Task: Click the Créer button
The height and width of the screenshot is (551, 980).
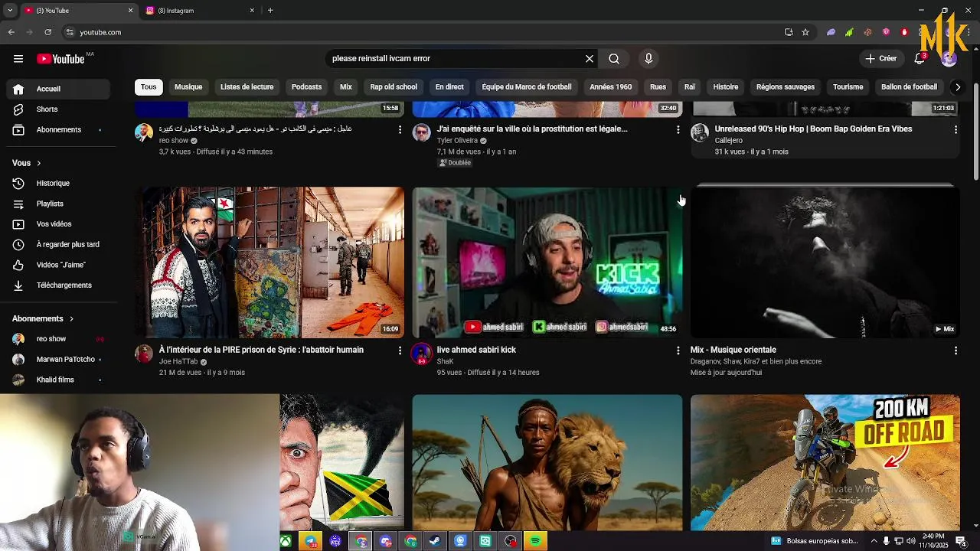Action: pyautogui.click(x=881, y=59)
